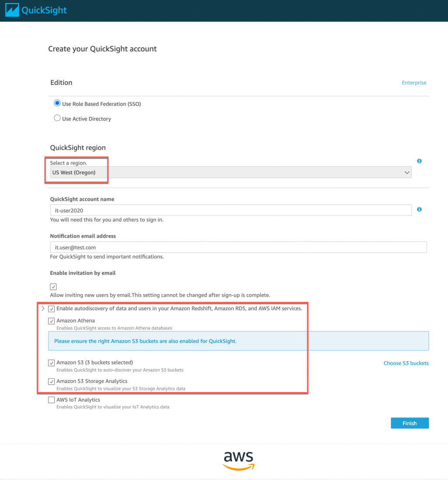Enable AWS IoT Analytics checkbox
Image resolution: width=448 pixels, height=480 pixels.
(x=52, y=400)
